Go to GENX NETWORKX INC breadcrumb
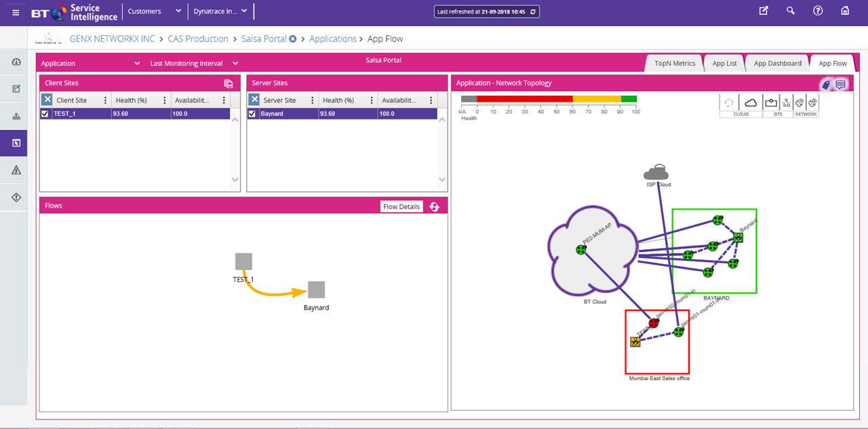Screen dimensions: 868x429 click(112, 39)
